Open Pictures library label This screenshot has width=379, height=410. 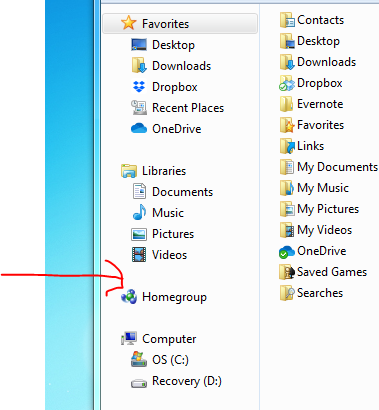173,234
